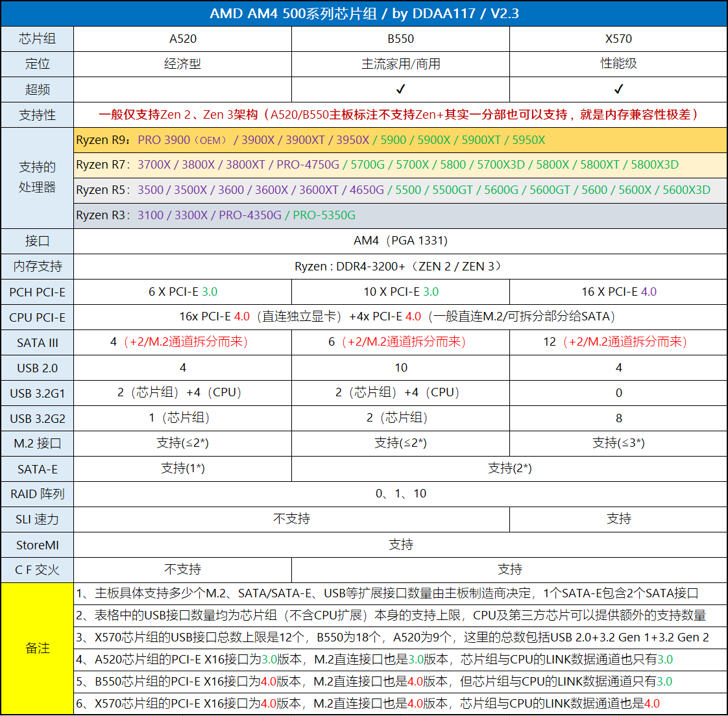Click the SATA III '4 (+2/M.2通道拆分而来)' cell
The width and height of the screenshot is (728, 716).
[x=182, y=342]
